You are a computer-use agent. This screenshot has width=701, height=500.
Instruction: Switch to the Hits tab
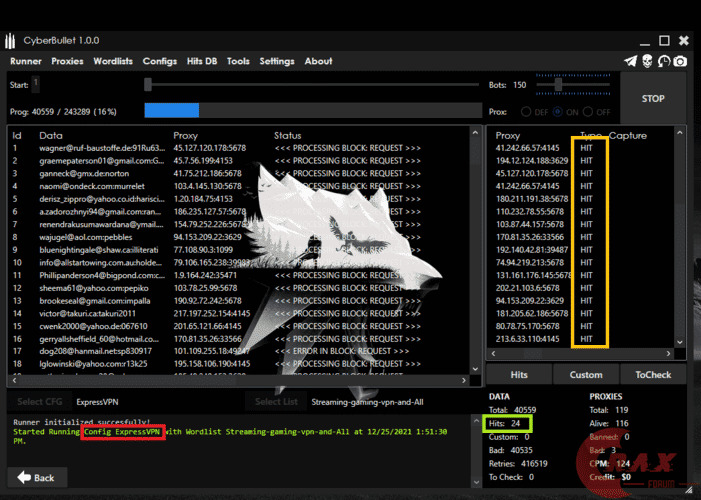519,375
